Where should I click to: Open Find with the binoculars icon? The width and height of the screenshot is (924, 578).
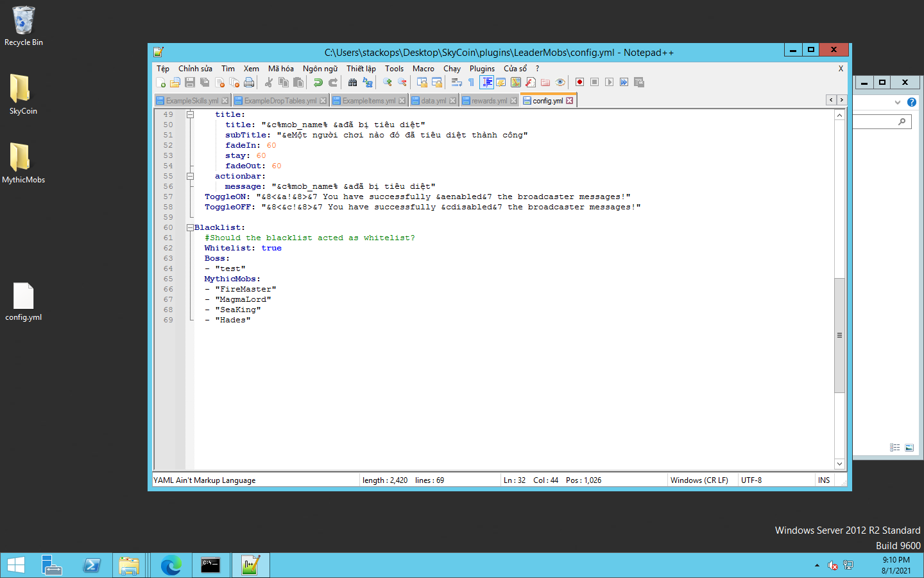point(352,82)
